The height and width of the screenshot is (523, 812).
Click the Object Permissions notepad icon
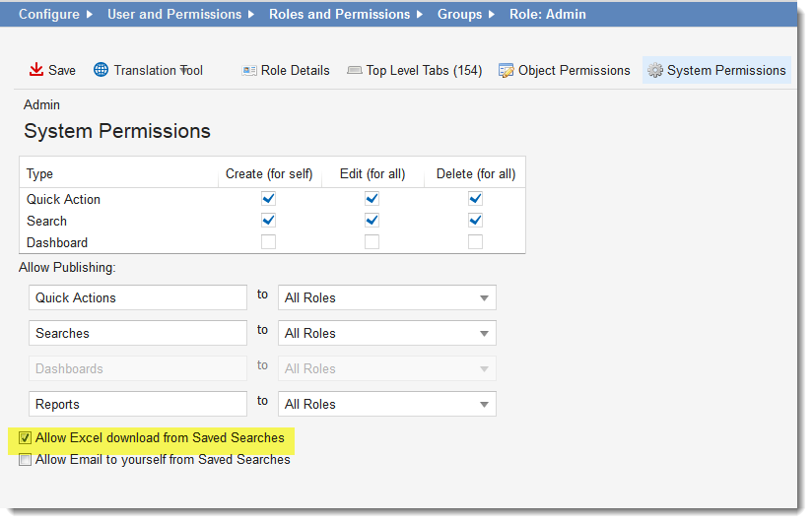[x=506, y=71]
